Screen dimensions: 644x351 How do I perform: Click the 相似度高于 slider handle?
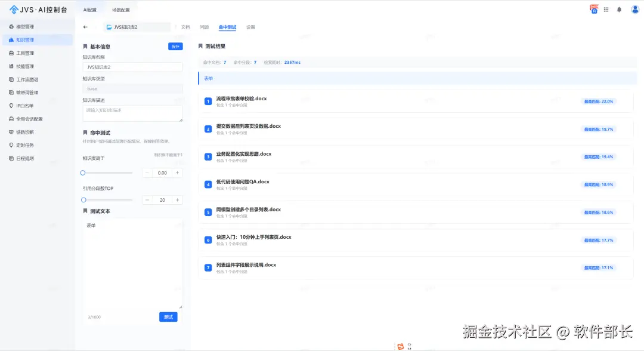click(x=83, y=173)
